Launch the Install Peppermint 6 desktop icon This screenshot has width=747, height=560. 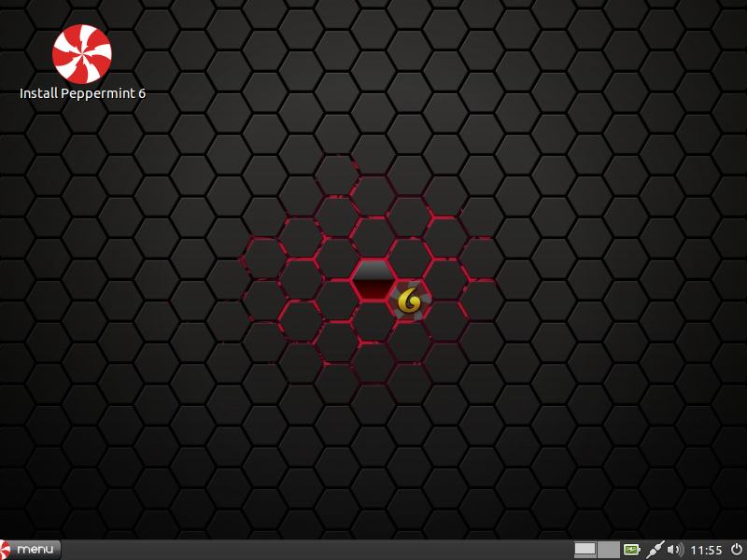(82, 53)
